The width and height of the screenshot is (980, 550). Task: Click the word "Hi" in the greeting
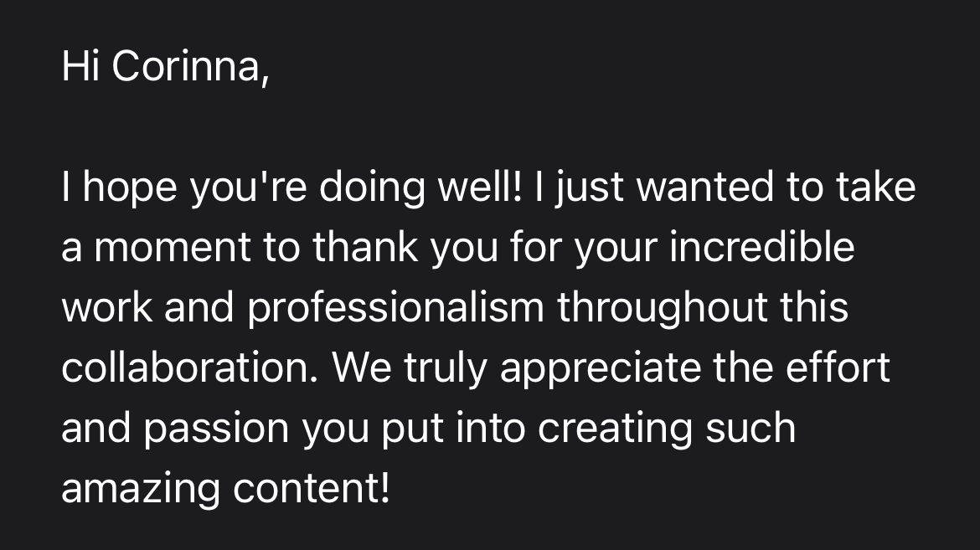(79, 68)
